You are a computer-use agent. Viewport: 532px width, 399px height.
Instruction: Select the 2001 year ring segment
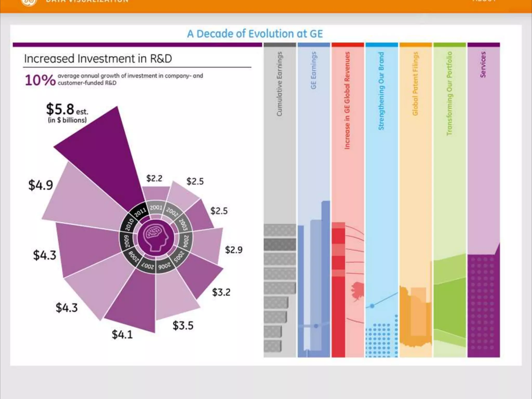pos(156,208)
